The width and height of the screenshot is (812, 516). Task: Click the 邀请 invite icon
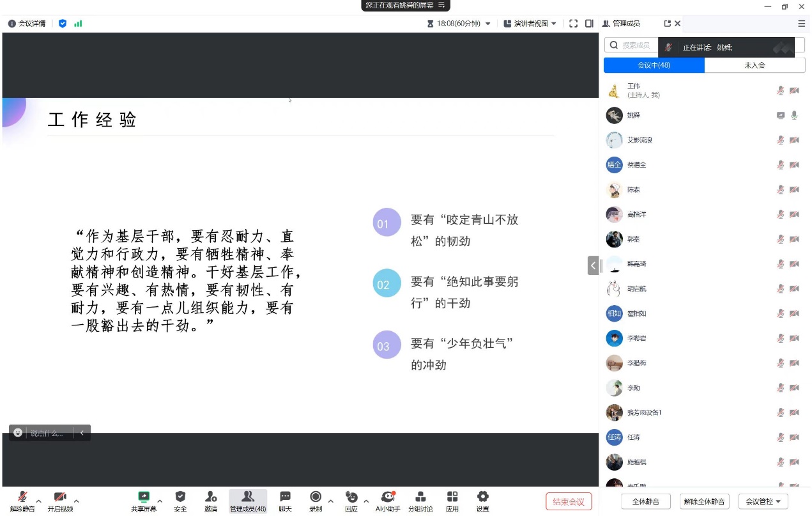click(211, 497)
